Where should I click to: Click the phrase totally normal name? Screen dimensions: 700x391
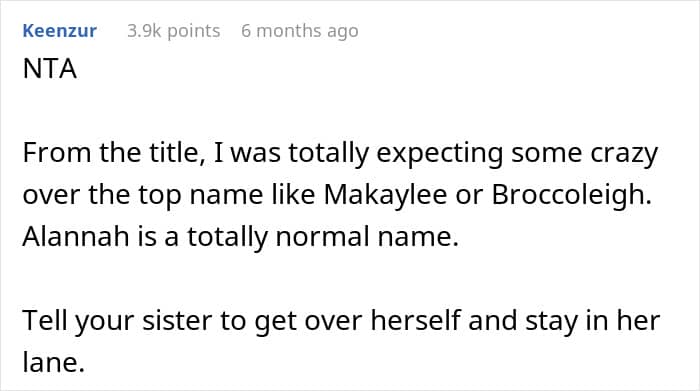tap(323, 237)
